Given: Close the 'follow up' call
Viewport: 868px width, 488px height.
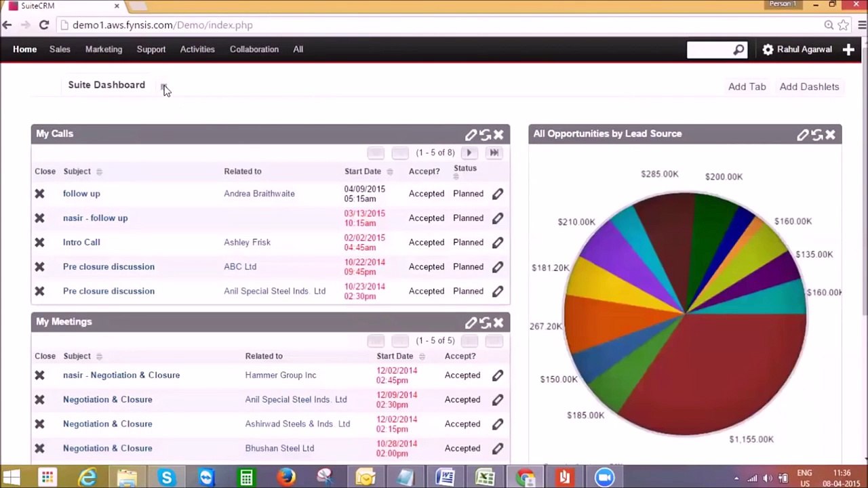Looking at the screenshot, I should point(39,194).
